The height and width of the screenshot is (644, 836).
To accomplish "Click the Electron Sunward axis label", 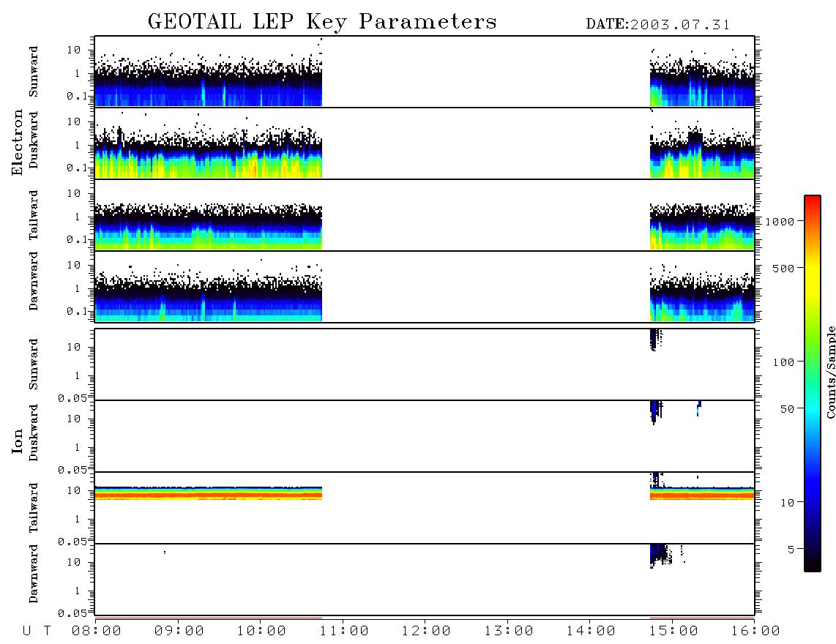I will (34, 72).
